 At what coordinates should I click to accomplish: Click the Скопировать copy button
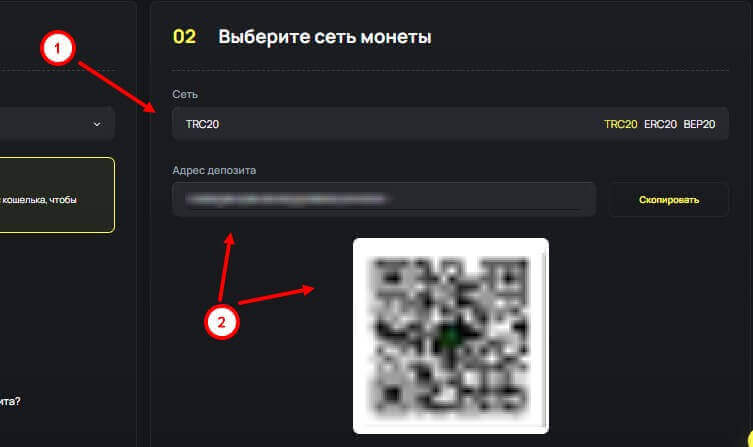pos(668,200)
